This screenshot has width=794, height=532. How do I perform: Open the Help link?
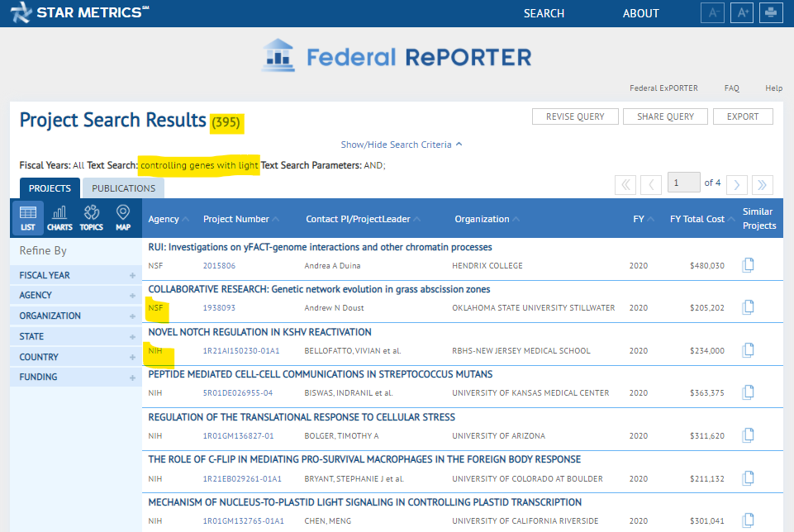773,88
